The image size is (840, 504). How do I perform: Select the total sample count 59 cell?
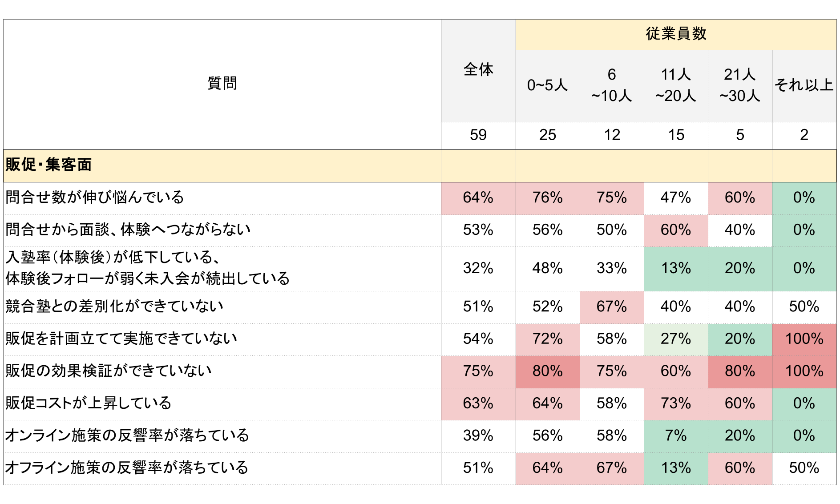[478, 135]
